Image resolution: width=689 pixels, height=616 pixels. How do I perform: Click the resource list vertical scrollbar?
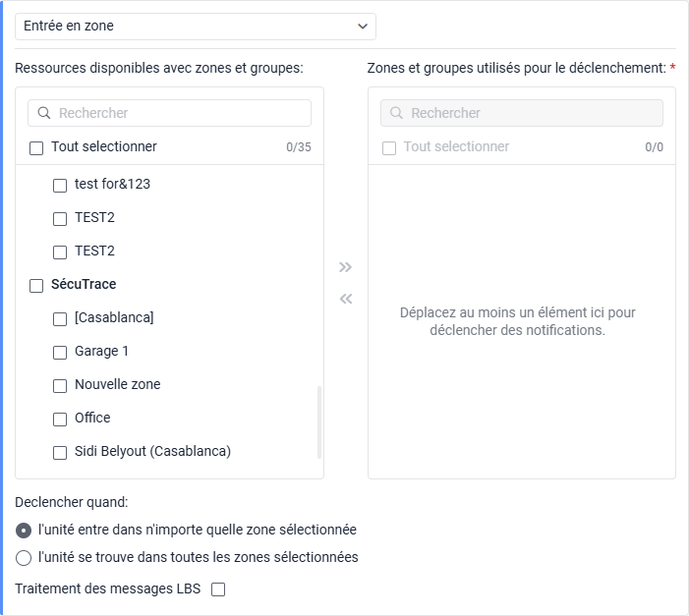click(319, 422)
